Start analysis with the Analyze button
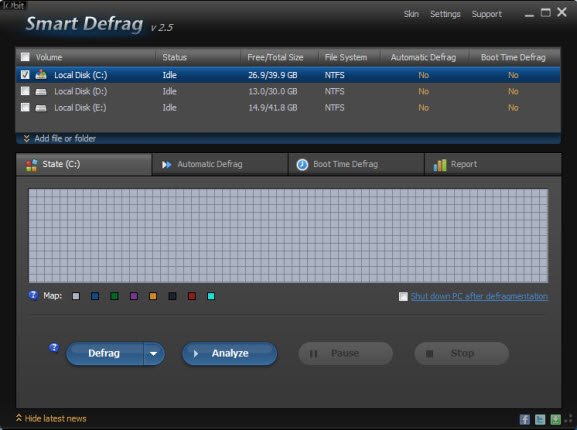 (230, 353)
